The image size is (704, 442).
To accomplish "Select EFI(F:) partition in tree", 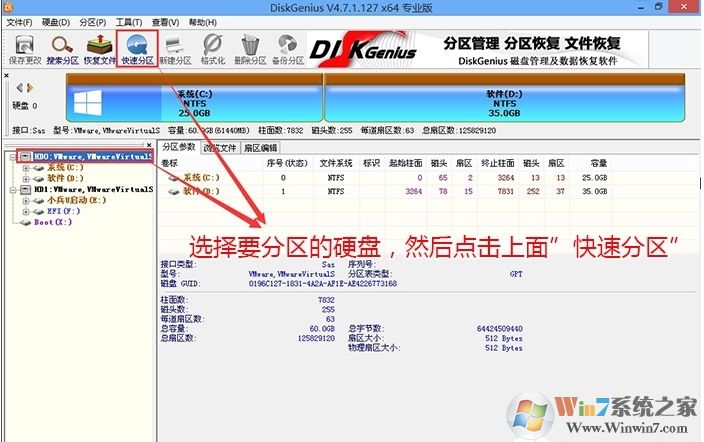I will coord(63,211).
